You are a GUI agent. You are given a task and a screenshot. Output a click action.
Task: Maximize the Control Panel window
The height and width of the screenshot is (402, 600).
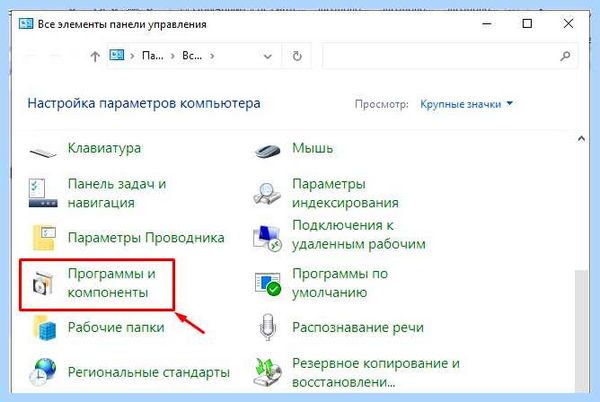point(527,24)
